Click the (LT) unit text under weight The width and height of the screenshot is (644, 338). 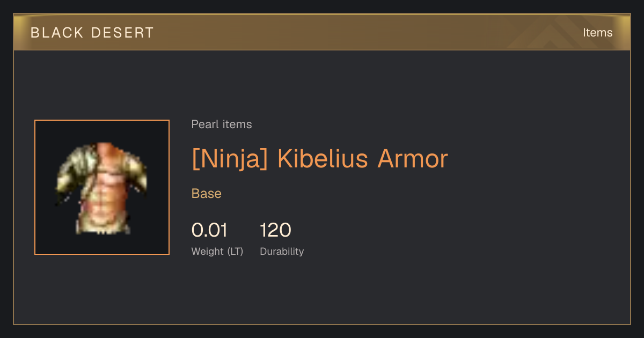(235, 251)
